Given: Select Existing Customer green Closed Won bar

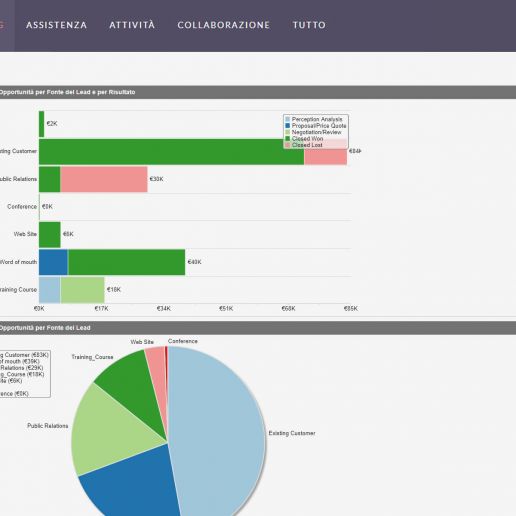Looking at the screenshot, I should tap(171, 152).
